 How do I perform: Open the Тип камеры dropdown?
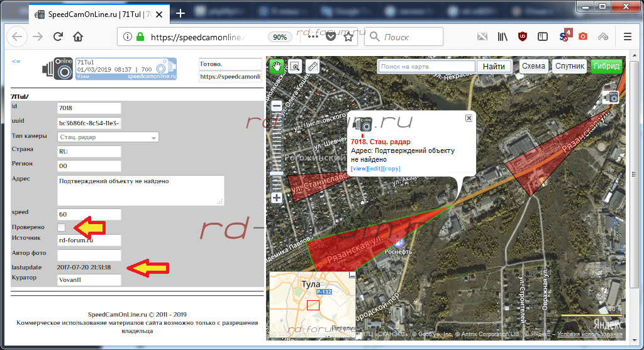108,137
